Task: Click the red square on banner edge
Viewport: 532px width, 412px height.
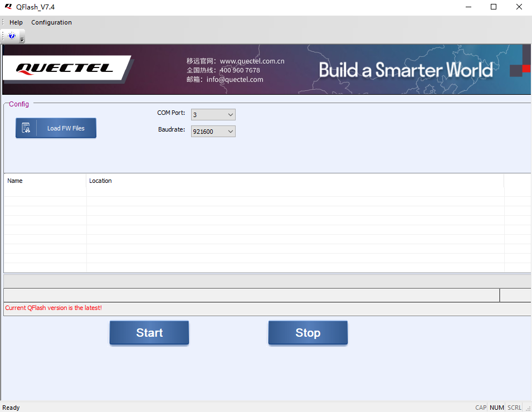Action: click(526, 68)
